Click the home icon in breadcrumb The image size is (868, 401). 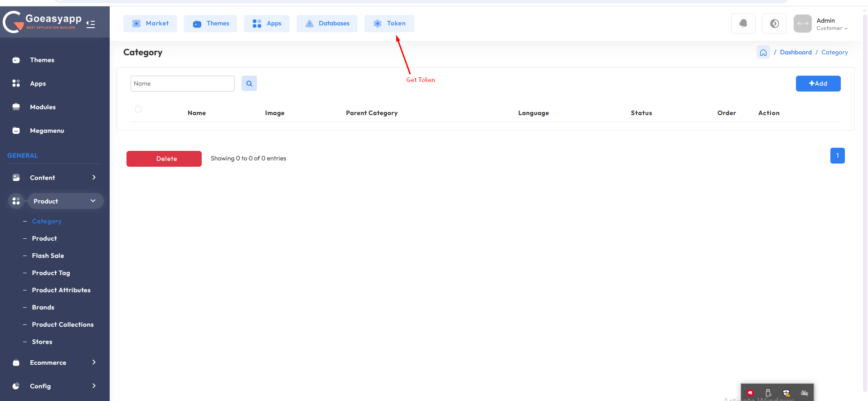[763, 53]
